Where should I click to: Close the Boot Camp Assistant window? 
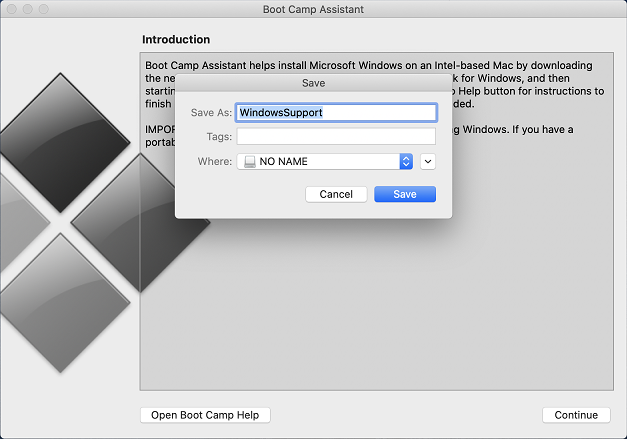pyautogui.click(x=12, y=9)
